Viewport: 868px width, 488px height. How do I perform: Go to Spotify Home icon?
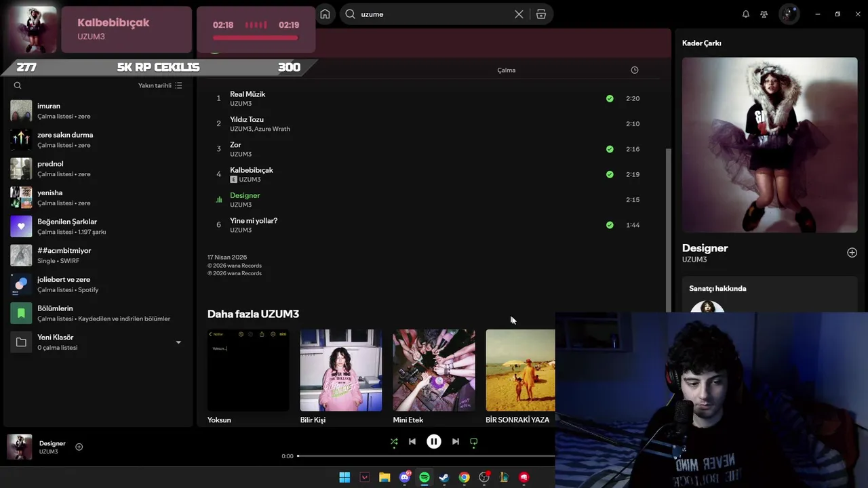[325, 14]
